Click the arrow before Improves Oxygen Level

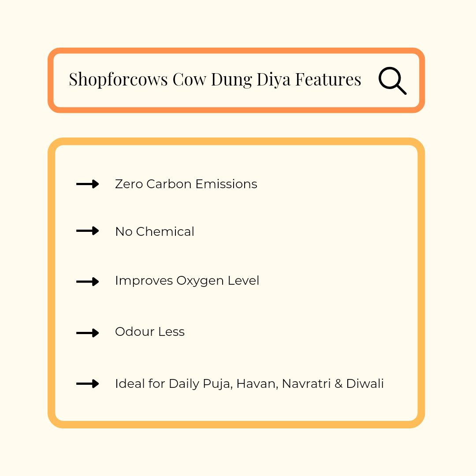pos(87,281)
